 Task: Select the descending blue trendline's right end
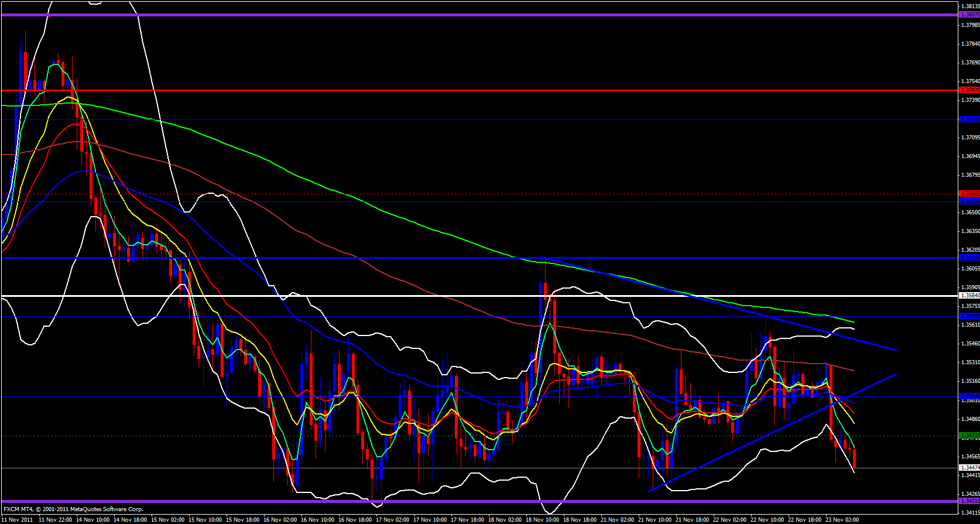coord(896,350)
